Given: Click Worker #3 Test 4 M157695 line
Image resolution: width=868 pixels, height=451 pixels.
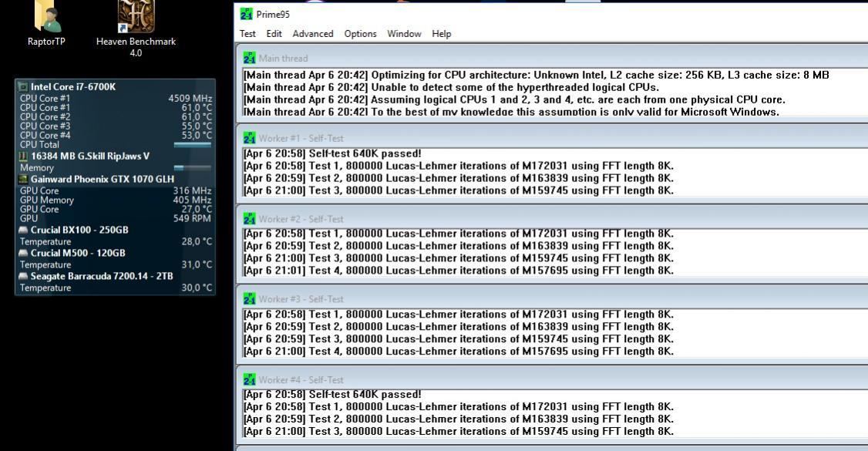Looking at the screenshot, I should pos(459,352).
